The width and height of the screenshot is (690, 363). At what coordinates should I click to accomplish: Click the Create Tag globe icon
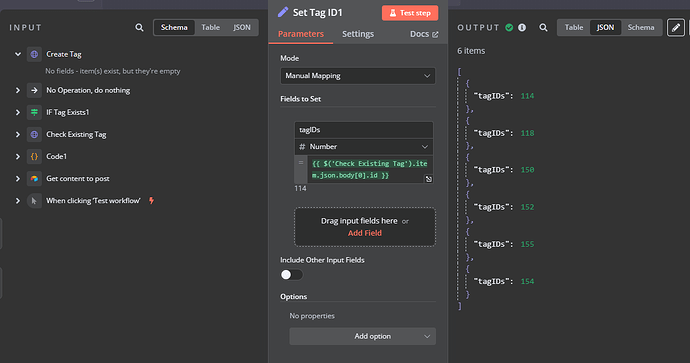click(x=34, y=54)
